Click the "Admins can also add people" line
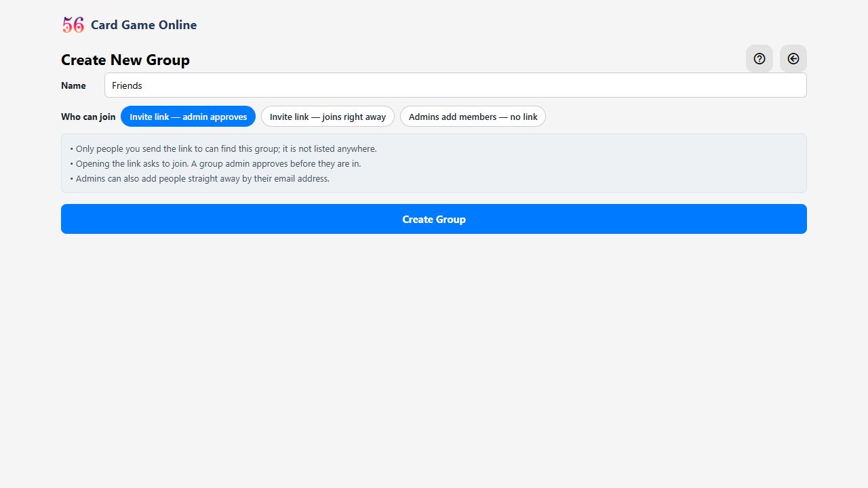Screen dimensions: 868x488 tap(199, 178)
